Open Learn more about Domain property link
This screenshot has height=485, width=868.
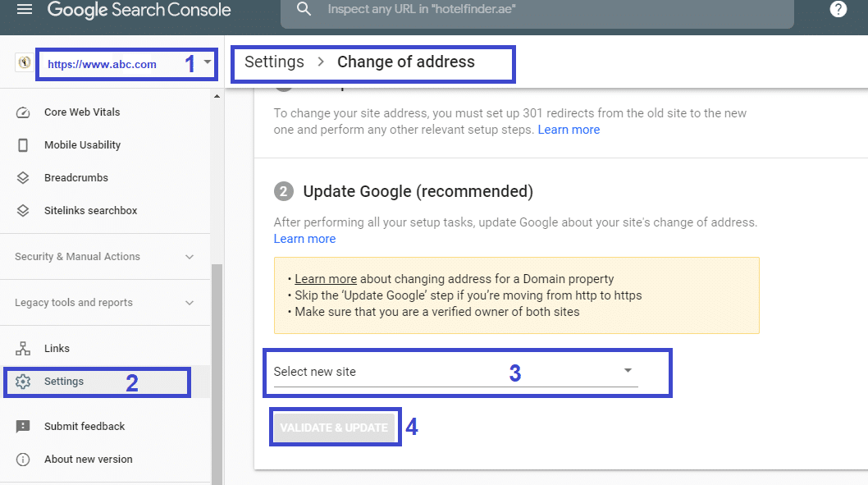click(x=326, y=279)
